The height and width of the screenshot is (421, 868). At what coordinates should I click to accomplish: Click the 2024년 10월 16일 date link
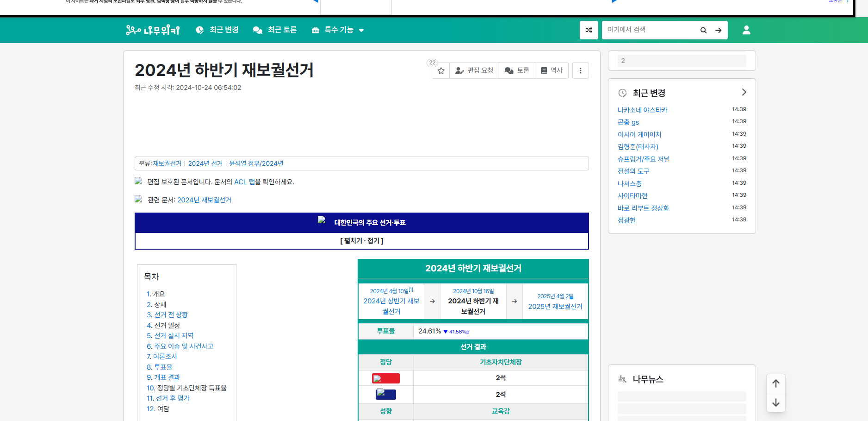[473, 291]
